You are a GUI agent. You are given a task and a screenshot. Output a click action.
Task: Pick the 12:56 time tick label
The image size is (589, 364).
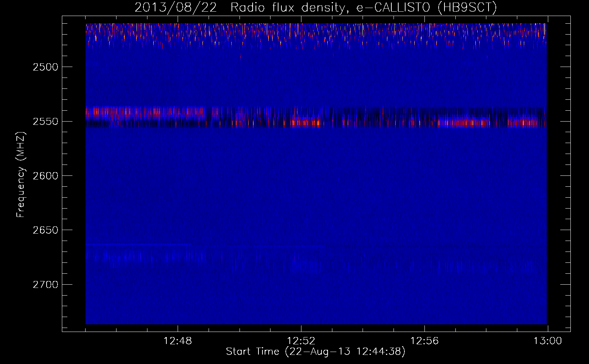(x=424, y=341)
